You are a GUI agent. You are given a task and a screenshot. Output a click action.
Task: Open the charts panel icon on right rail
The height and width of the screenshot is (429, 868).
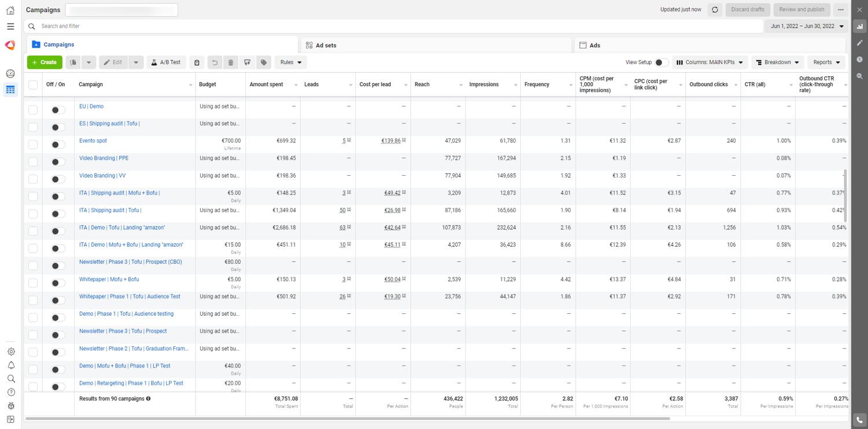(x=860, y=27)
